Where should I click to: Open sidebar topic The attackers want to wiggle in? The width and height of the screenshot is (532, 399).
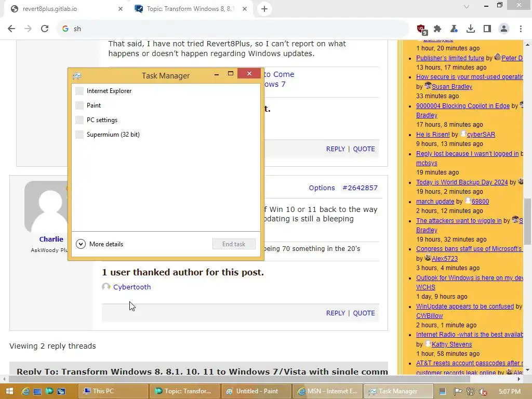pyautogui.click(x=459, y=220)
